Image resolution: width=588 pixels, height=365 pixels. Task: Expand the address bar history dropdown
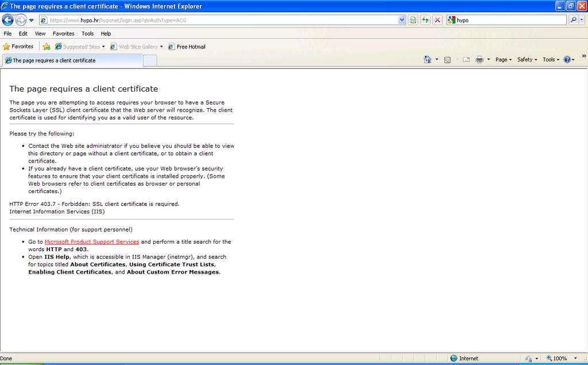[x=402, y=20]
